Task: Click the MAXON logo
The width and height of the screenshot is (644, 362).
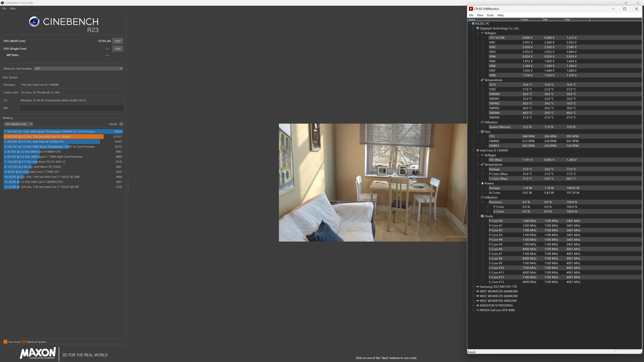Action: 38,353
